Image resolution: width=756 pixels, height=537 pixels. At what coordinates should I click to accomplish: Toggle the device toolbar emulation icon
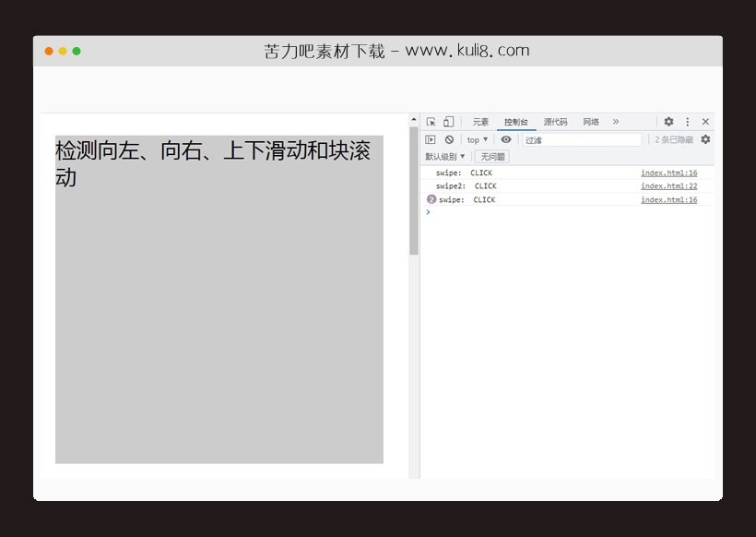448,120
